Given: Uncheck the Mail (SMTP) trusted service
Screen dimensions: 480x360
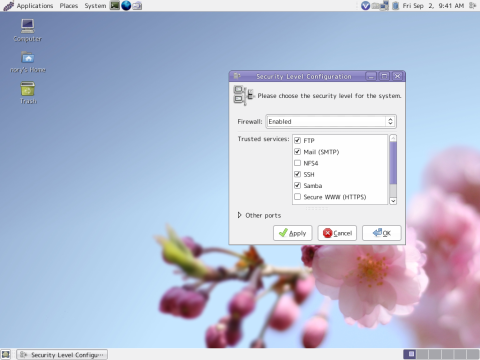Looking at the screenshot, I should [298, 152].
